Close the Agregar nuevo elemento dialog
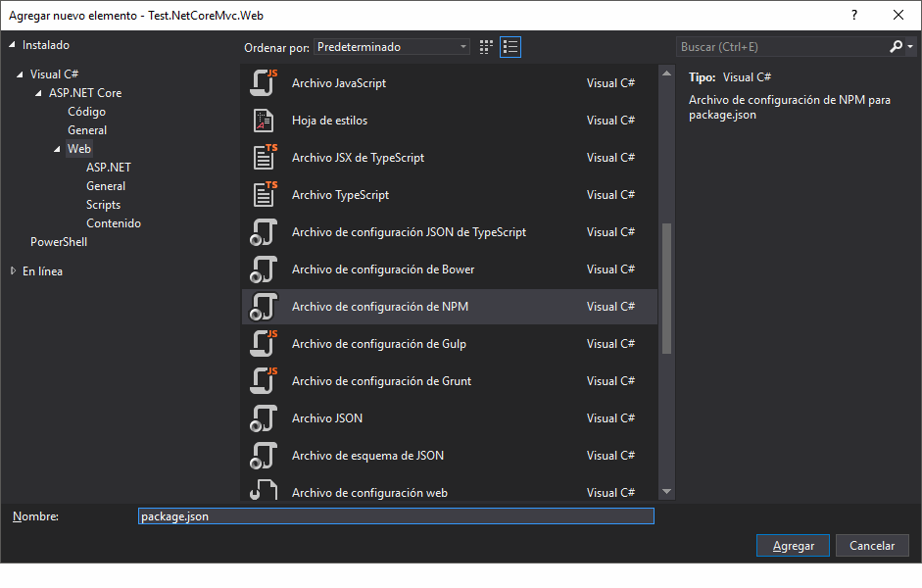 click(898, 16)
